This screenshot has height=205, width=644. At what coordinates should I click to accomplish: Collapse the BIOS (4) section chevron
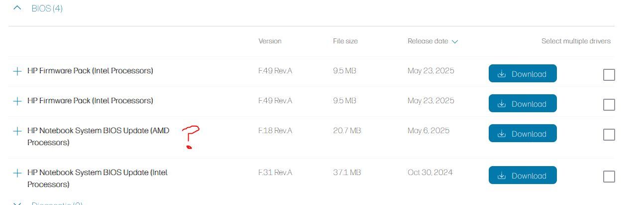[17, 8]
